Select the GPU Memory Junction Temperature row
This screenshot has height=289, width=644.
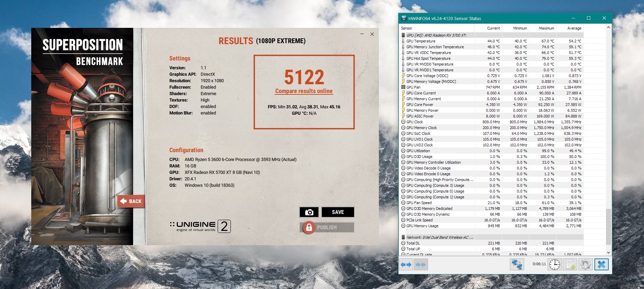[492, 47]
